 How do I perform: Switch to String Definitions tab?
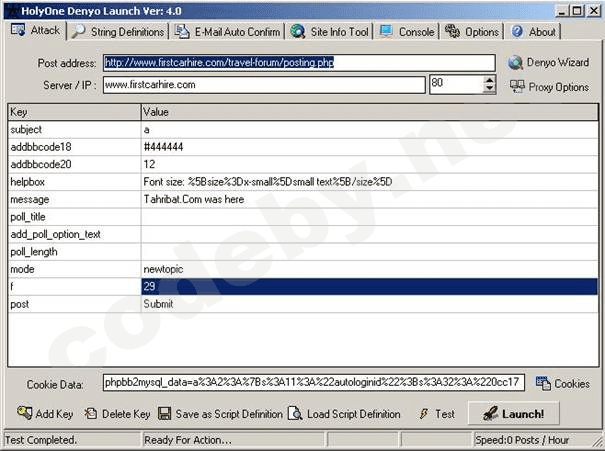[x=118, y=32]
